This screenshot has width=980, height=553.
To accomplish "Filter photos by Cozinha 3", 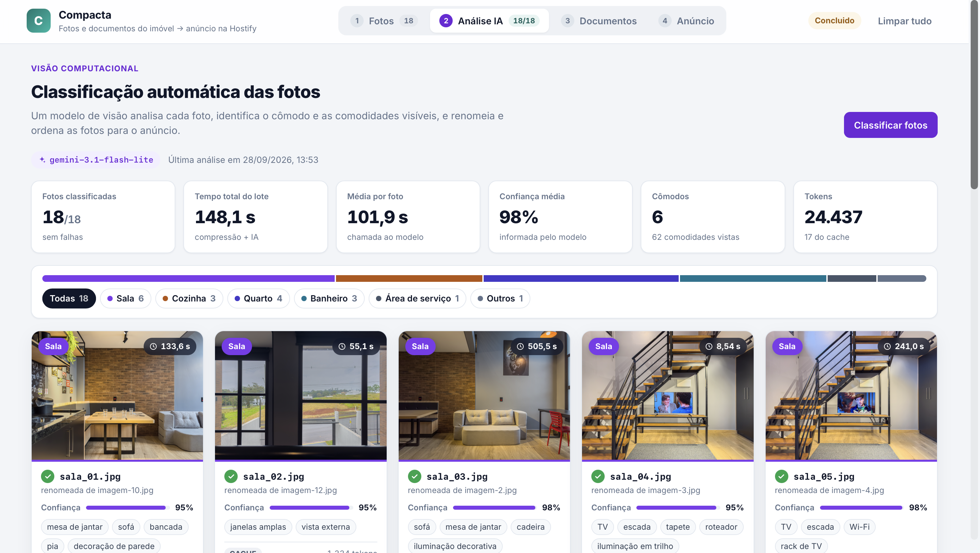I will tap(189, 298).
